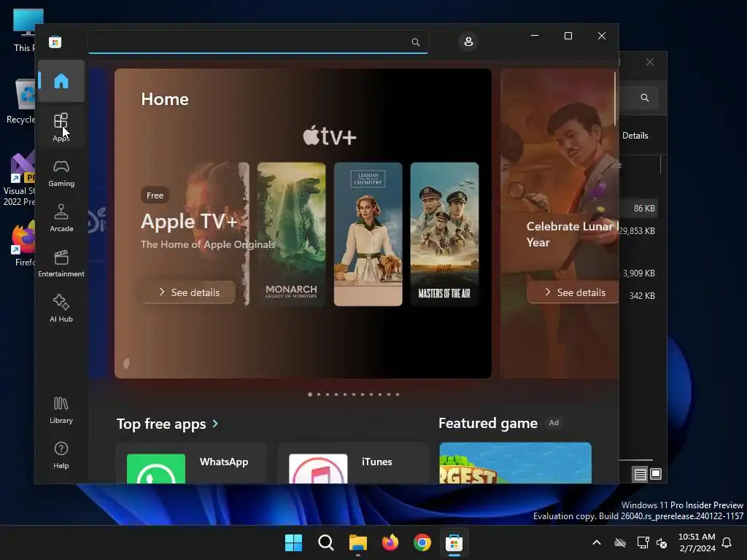Open the Top free apps heading

[161, 424]
